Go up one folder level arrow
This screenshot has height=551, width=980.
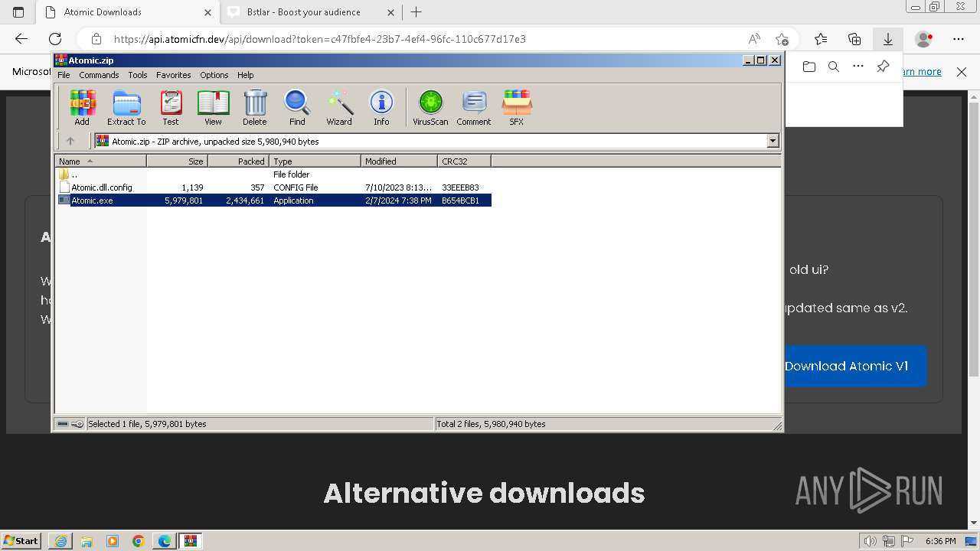coord(70,141)
